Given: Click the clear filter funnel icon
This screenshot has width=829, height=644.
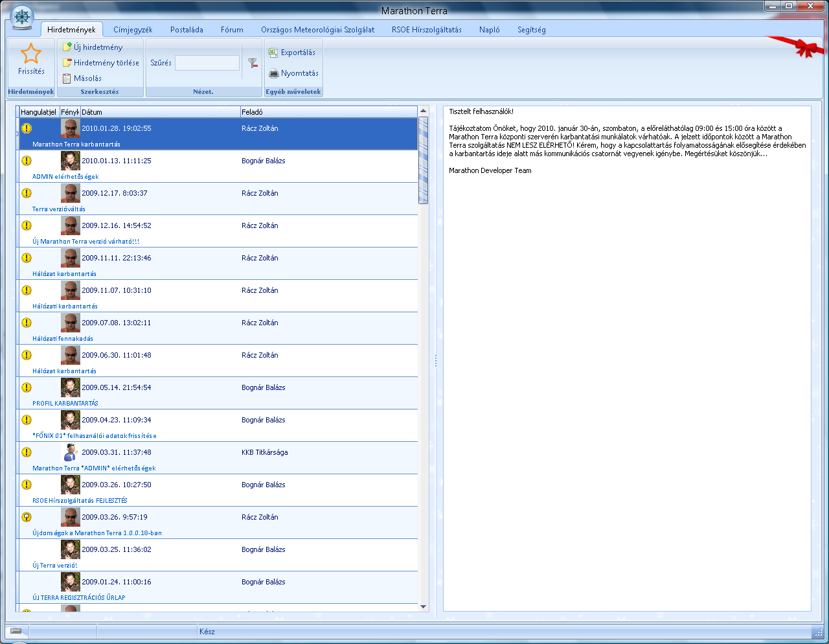Looking at the screenshot, I should 253,63.
